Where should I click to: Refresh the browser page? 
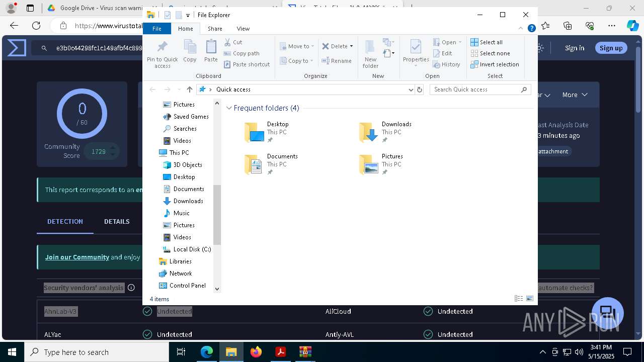coord(36,26)
